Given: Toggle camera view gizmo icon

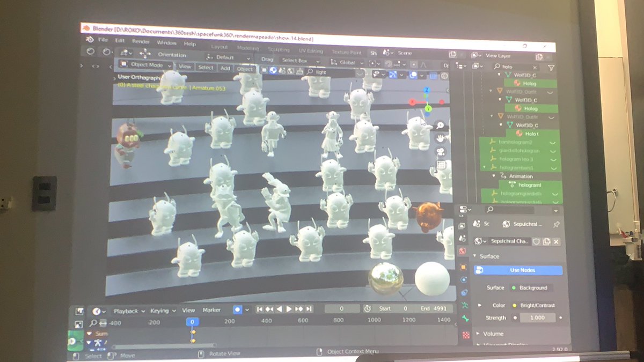Looking at the screenshot, I should (441, 151).
